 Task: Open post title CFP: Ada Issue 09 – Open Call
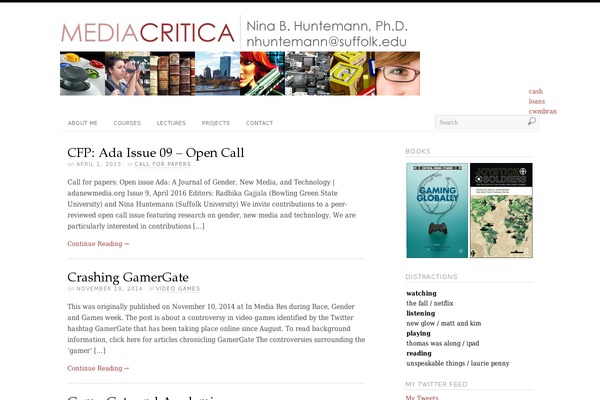pyautogui.click(x=155, y=153)
